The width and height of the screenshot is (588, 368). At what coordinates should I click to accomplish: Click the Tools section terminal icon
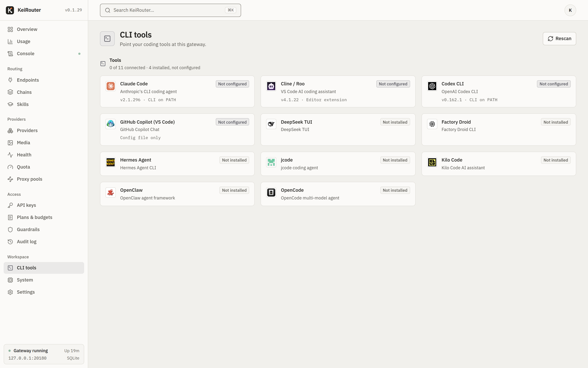tap(103, 64)
